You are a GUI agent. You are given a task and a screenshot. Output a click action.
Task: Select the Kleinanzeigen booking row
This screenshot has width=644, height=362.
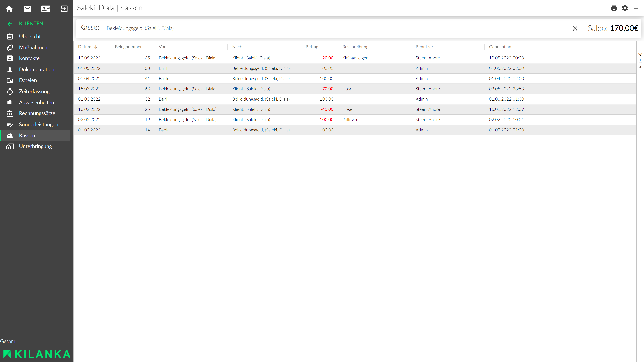(355, 58)
